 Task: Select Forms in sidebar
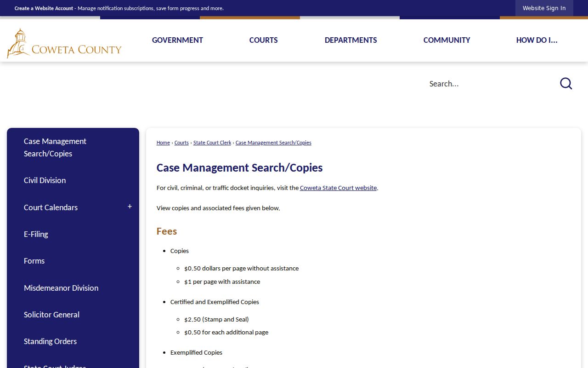[73, 261]
